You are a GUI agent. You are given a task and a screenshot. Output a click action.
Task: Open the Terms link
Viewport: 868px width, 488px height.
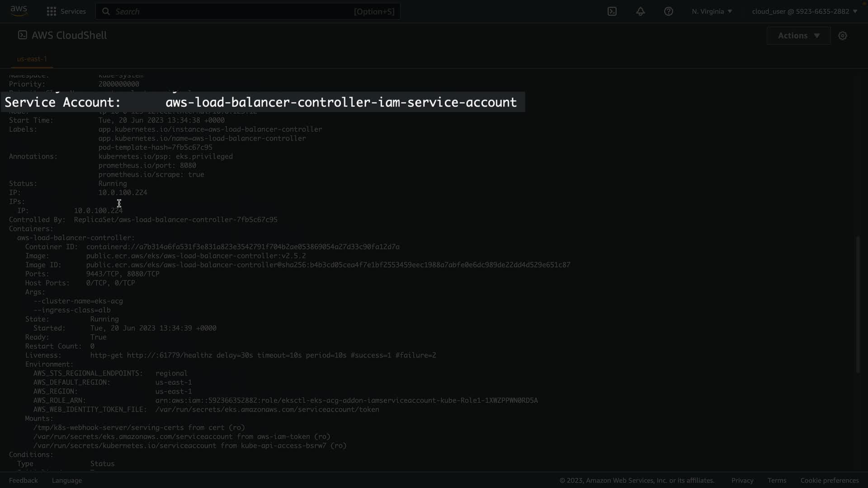coord(777,480)
